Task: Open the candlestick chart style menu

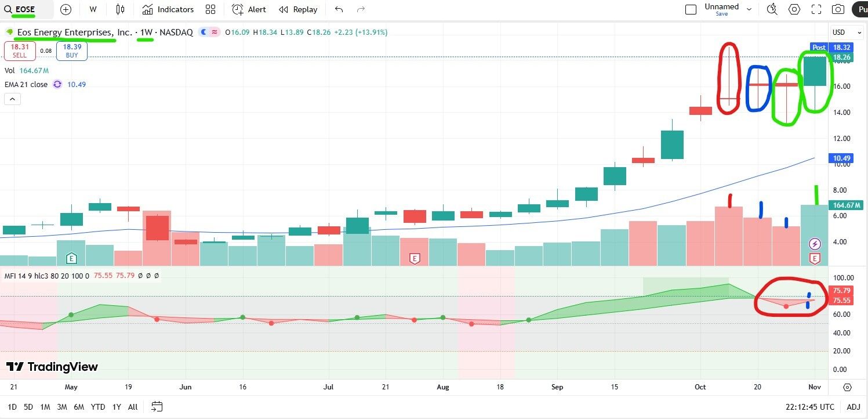Action: tap(120, 9)
